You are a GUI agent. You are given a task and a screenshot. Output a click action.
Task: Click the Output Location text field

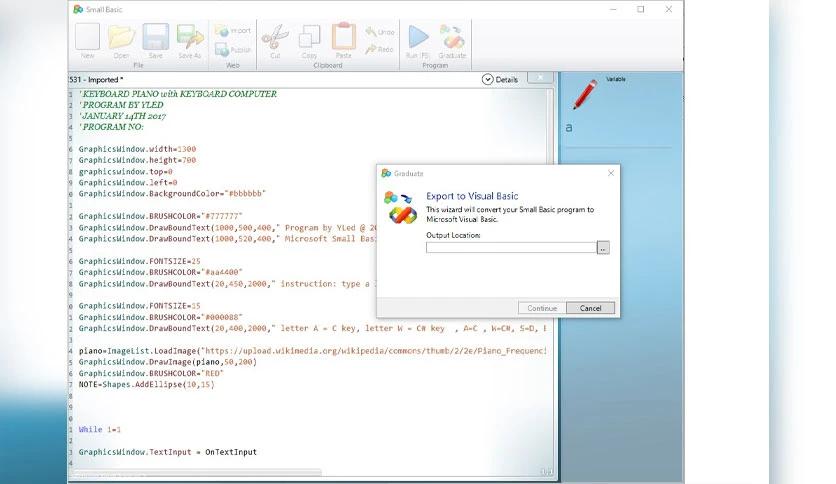point(511,247)
